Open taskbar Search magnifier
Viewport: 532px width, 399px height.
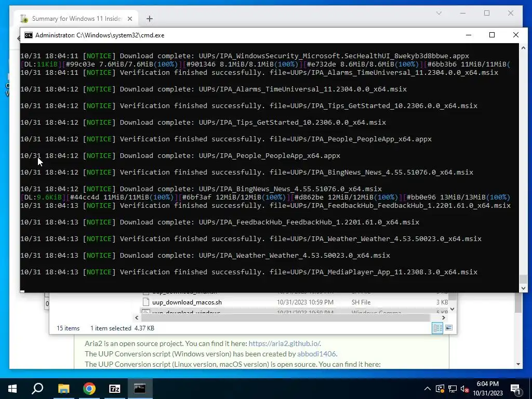pyautogui.click(x=37, y=389)
